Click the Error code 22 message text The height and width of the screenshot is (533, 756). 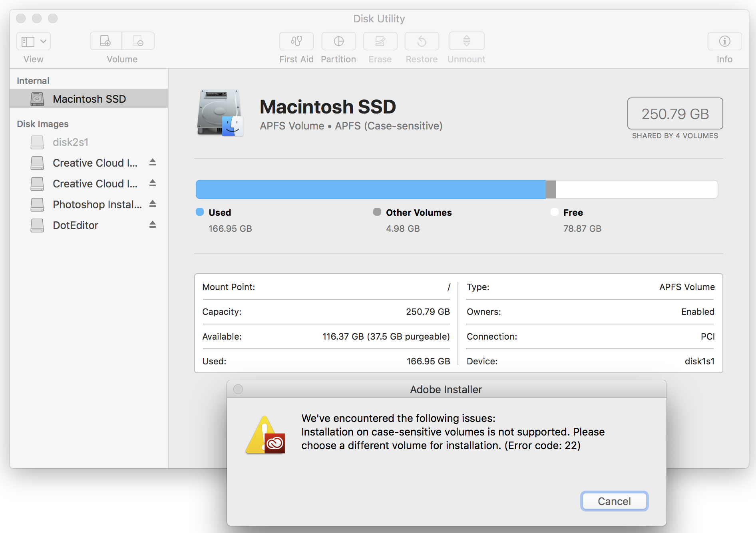coord(542,445)
